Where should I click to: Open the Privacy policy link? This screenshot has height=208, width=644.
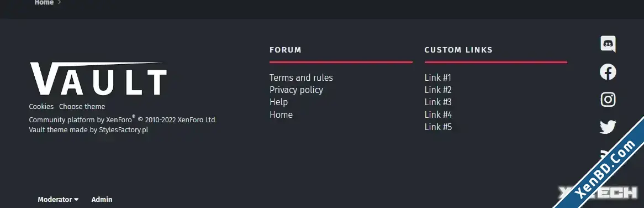coord(296,90)
